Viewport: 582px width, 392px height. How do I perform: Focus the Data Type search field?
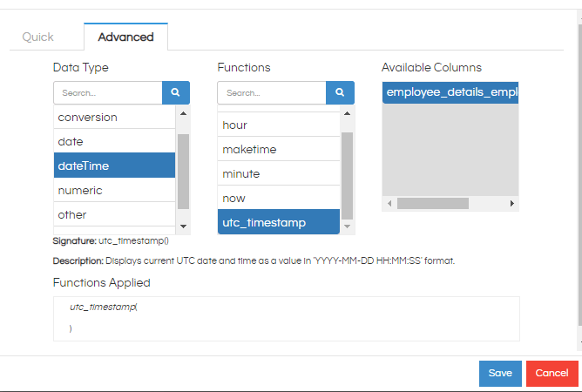[108, 93]
